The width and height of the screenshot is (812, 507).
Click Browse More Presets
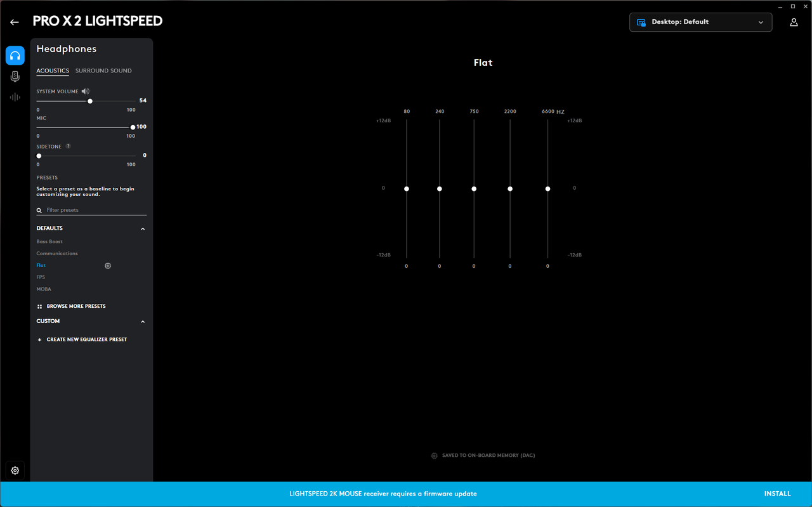(76, 306)
